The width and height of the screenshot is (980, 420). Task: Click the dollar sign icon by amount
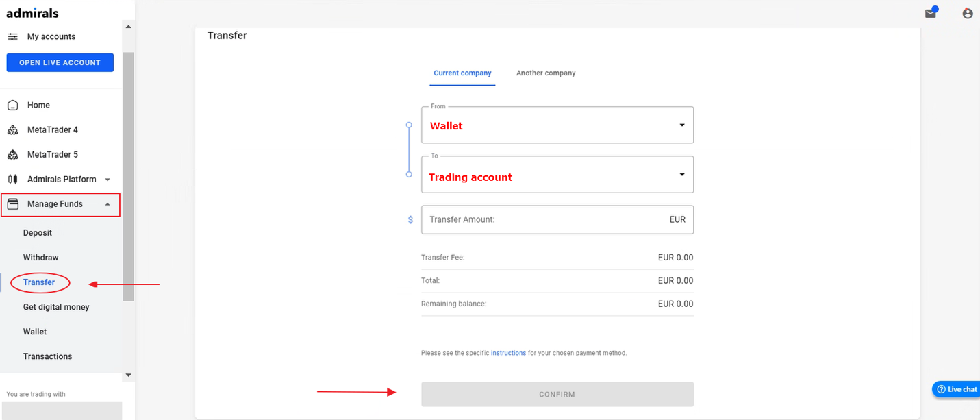(x=410, y=220)
